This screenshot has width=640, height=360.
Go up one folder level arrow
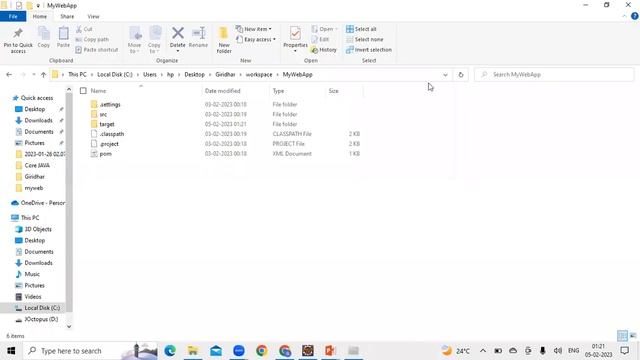pos(43,75)
